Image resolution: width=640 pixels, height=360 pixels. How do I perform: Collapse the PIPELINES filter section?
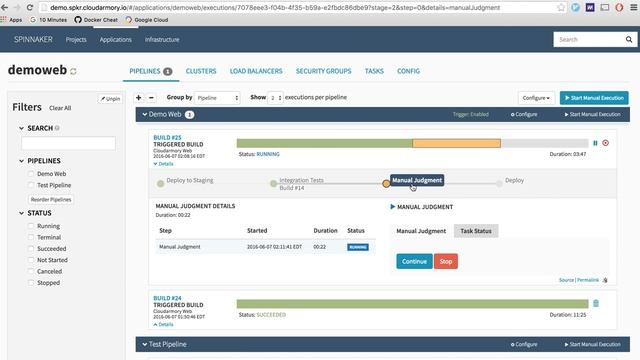point(21,161)
